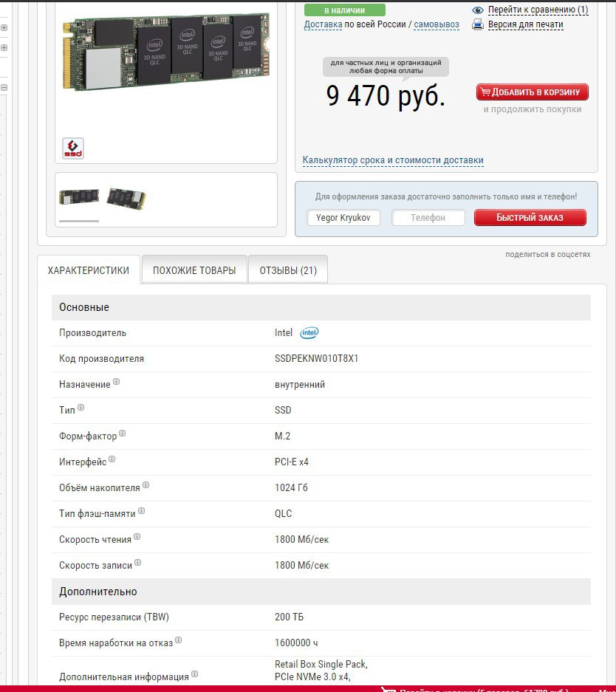Open Версия для печати link
This screenshot has width=616, height=692.
(526, 24)
